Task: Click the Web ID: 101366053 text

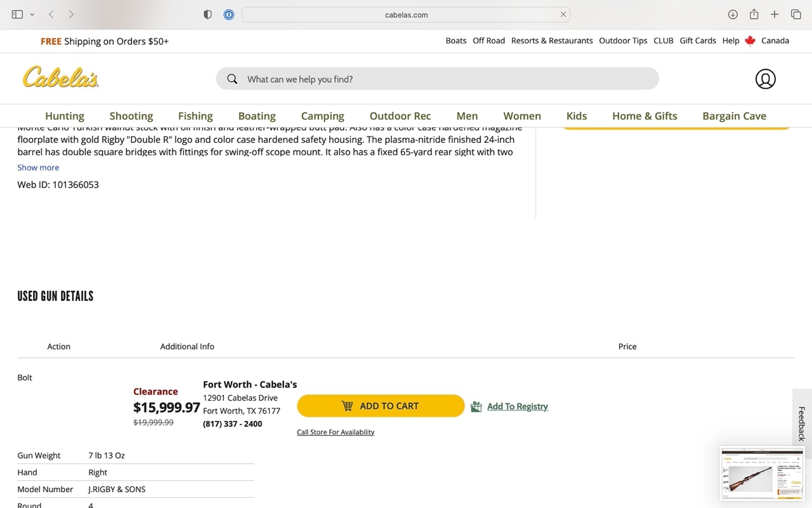Action: point(58,185)
